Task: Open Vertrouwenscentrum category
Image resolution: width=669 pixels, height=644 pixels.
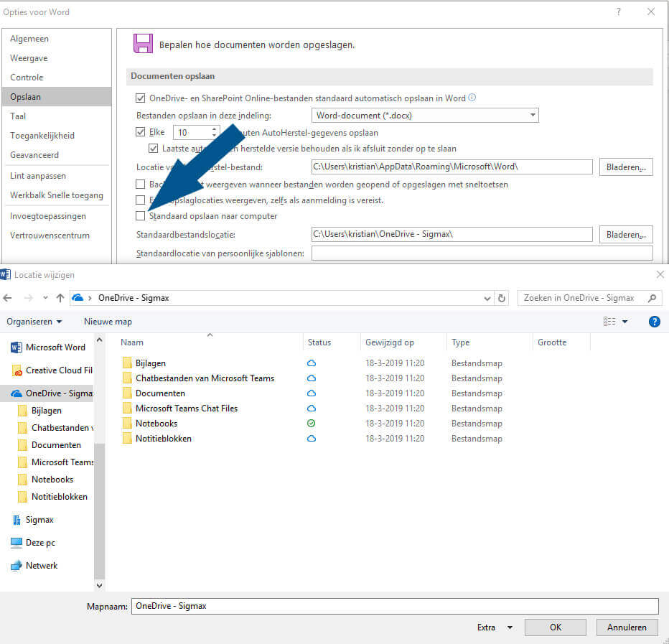Action: click(x=50, y=235)
